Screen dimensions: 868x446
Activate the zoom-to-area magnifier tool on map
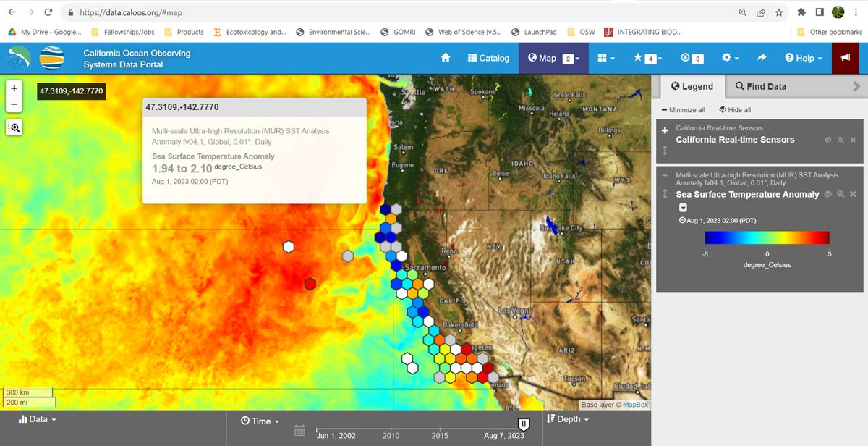coord(14,127)
